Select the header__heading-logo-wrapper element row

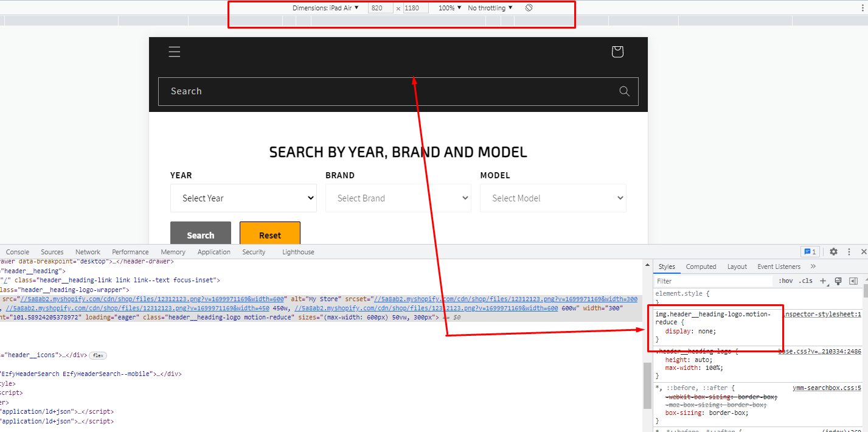click(64, 290)
